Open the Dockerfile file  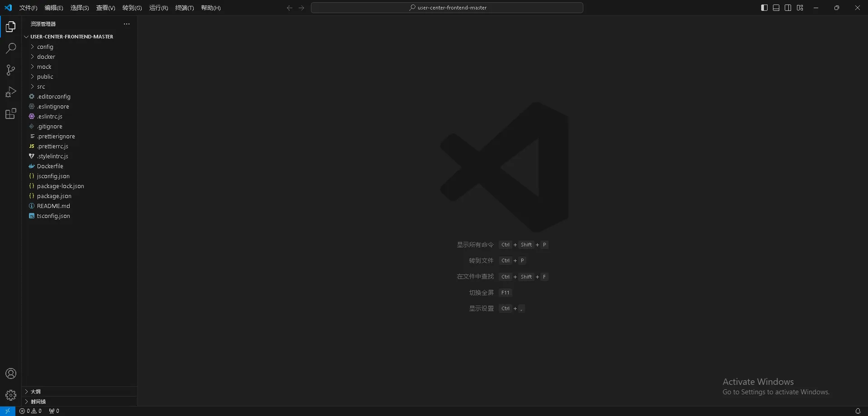point(80,166)
